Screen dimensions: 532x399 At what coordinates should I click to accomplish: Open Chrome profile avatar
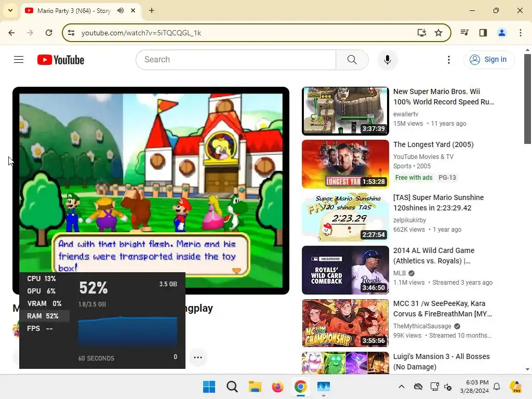click(x=501, y=33)
